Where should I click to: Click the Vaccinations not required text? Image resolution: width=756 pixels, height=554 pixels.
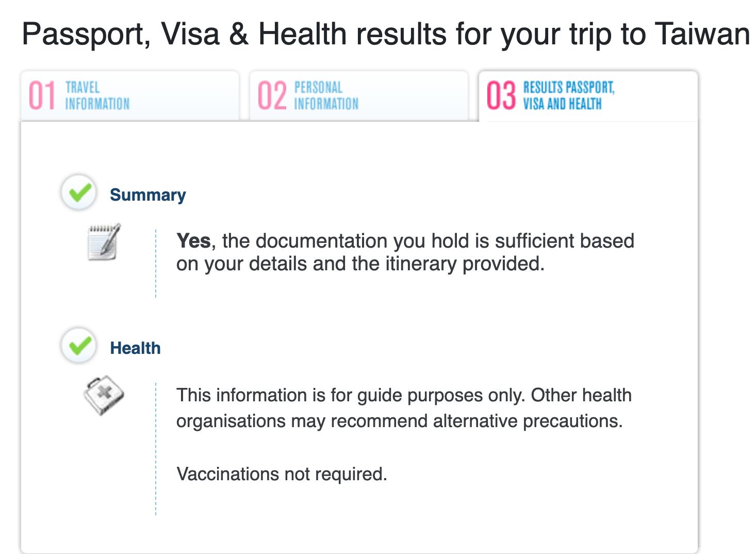click(x=282, y=474)
